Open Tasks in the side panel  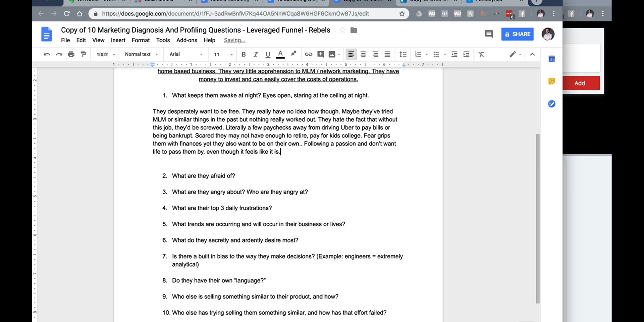[552, 104]
